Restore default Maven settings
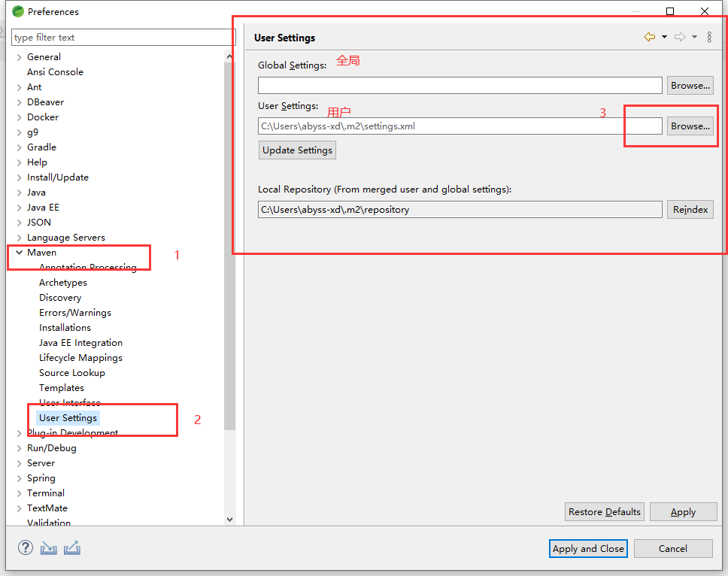The height and width of the screenshot is (576, 728). [604, 511]
